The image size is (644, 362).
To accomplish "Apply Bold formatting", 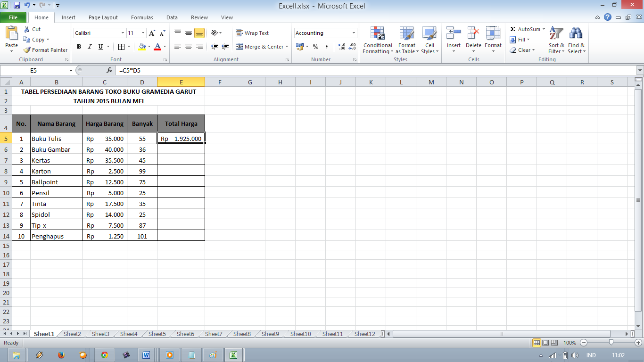I will click(x=79, y=47).
